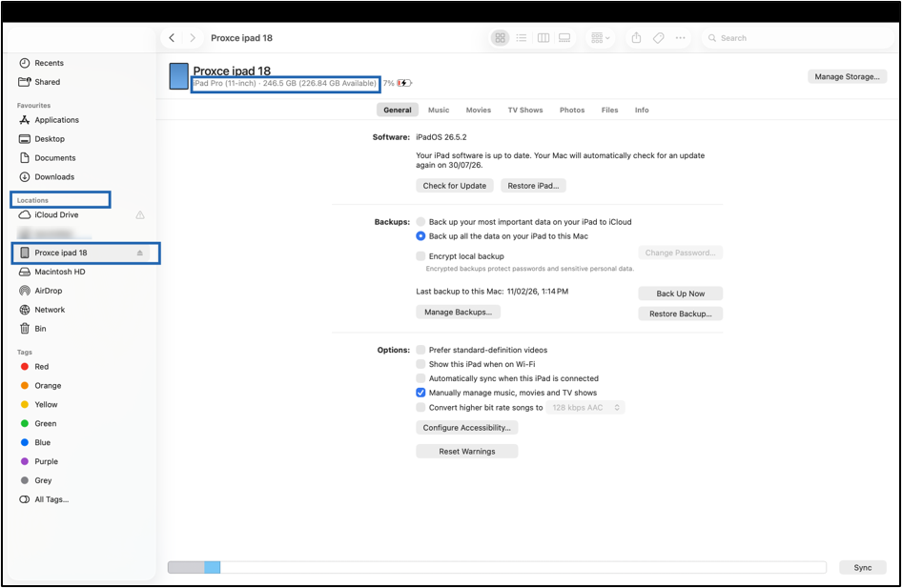Switch to the Movies tab
Image resolution: width=902 pixels, height=588 pixels.
coord(479,110)
